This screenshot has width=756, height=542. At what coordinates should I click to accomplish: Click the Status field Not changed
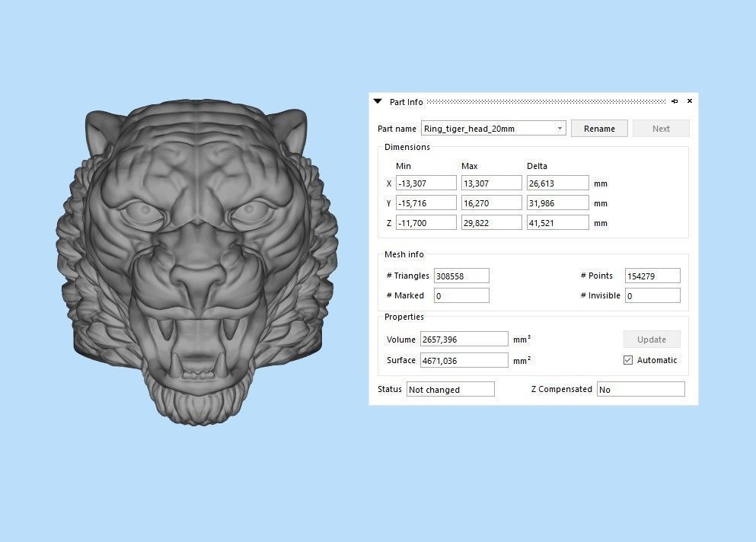(450, 389)
